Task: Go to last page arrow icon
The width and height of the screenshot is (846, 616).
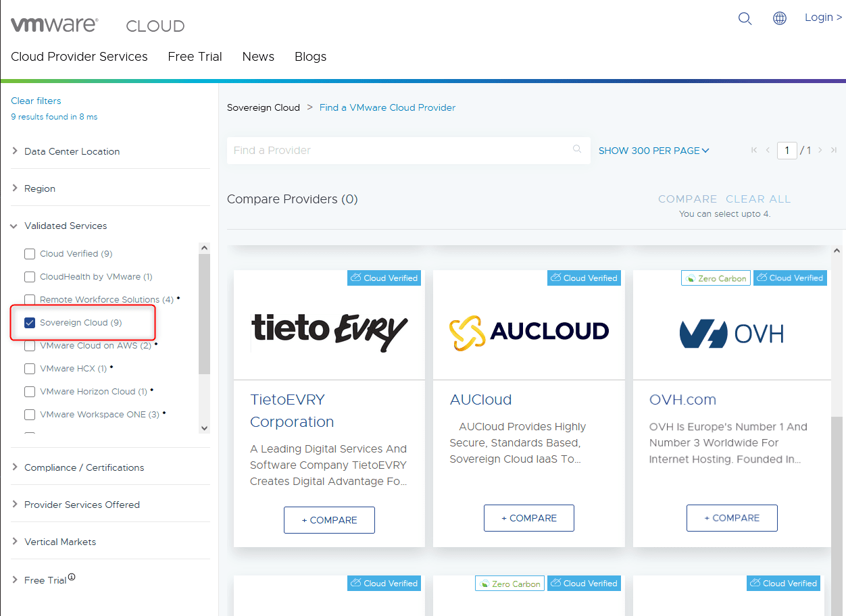Action: pos(834,150)
